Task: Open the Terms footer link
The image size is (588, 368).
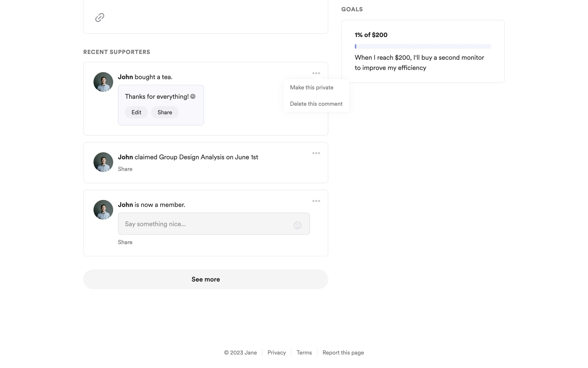Action: pyautogui.click(x=304, y=353)
